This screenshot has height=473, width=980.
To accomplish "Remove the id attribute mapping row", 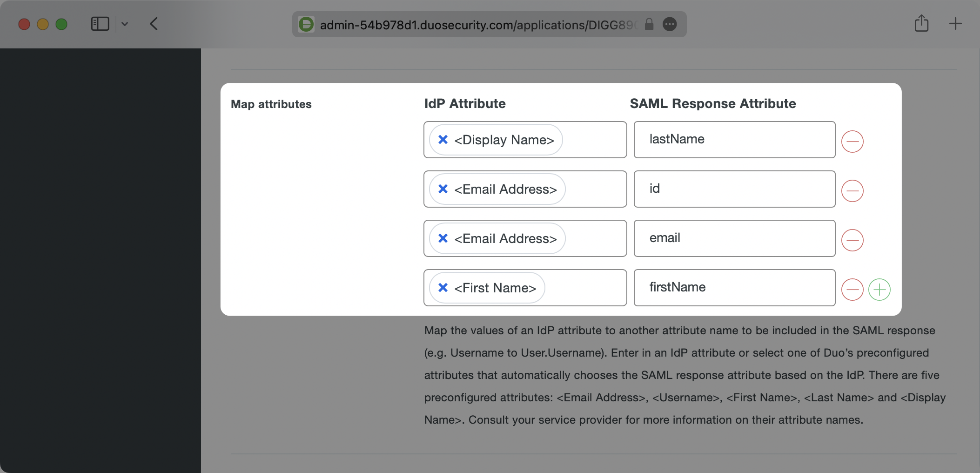I will tap(852, 191).
